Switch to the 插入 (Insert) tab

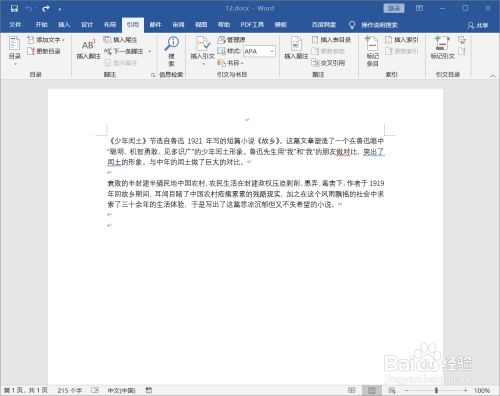coord(64,25)
